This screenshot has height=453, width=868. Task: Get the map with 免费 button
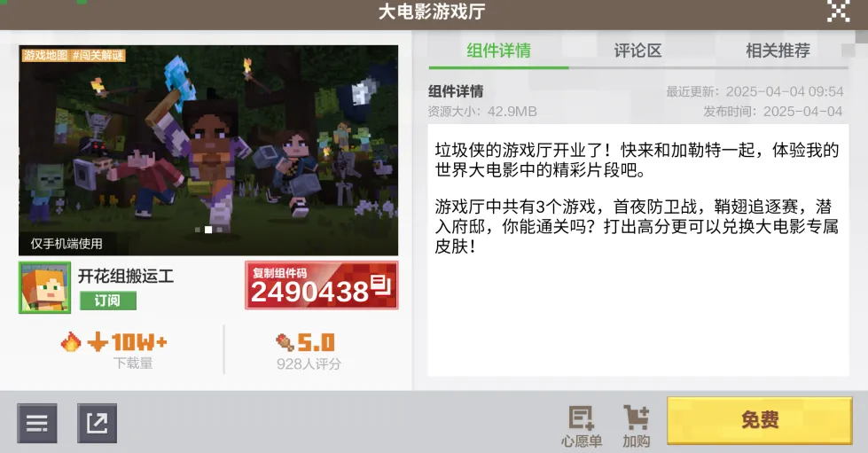[760, 420]
